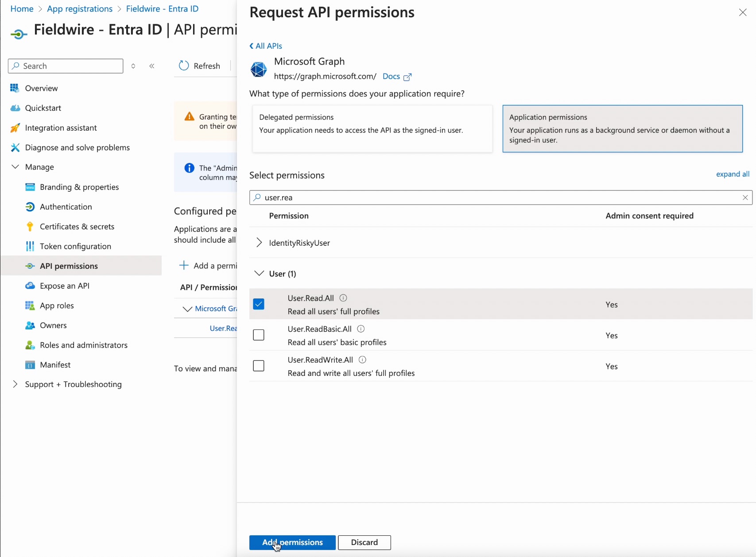Collapse the sidebar with double chevron
This screenshot has height=557, width=756.
152,66
